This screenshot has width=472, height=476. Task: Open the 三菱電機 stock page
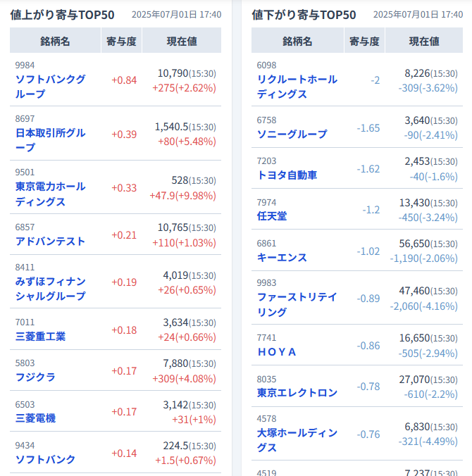35,418
